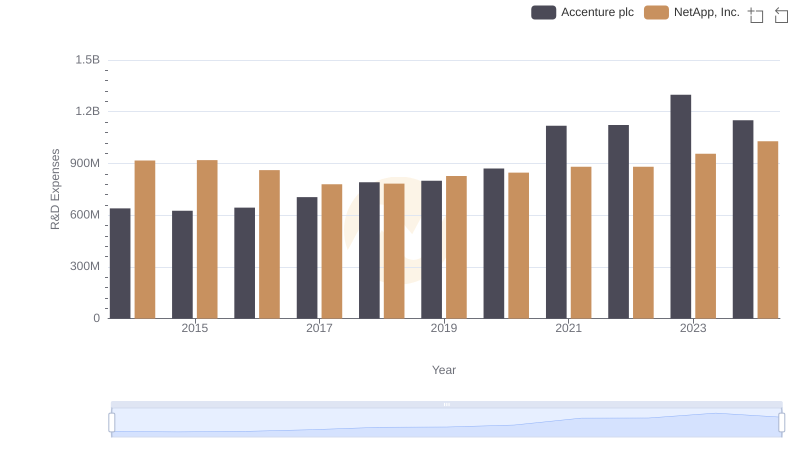The width and height of the screenshot is (800, 461).
Task: Click the top drag bar of zoom slider
Action: (x=446, y=404)
